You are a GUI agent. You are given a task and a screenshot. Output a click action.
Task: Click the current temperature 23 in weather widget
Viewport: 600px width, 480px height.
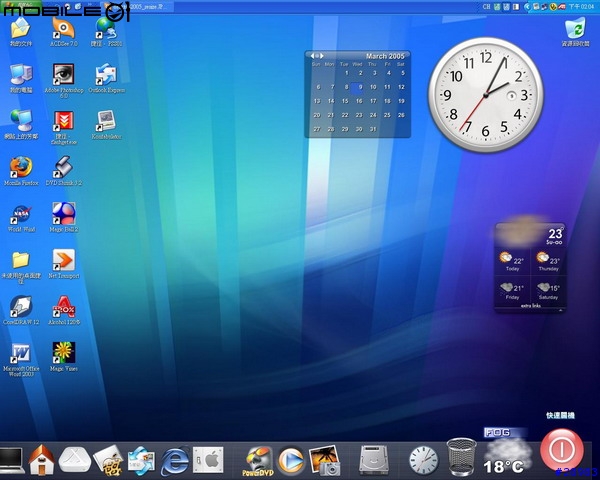[555, 233]
